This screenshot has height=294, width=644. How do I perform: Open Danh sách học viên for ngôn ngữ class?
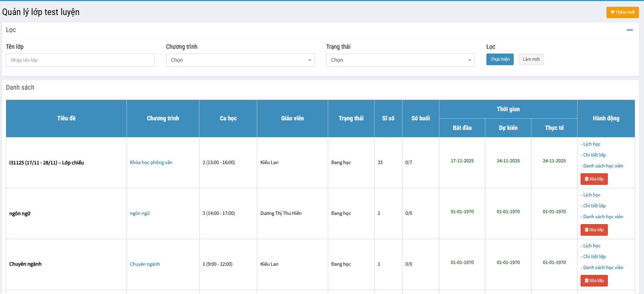pyautogui.click(x=603, y=217)
